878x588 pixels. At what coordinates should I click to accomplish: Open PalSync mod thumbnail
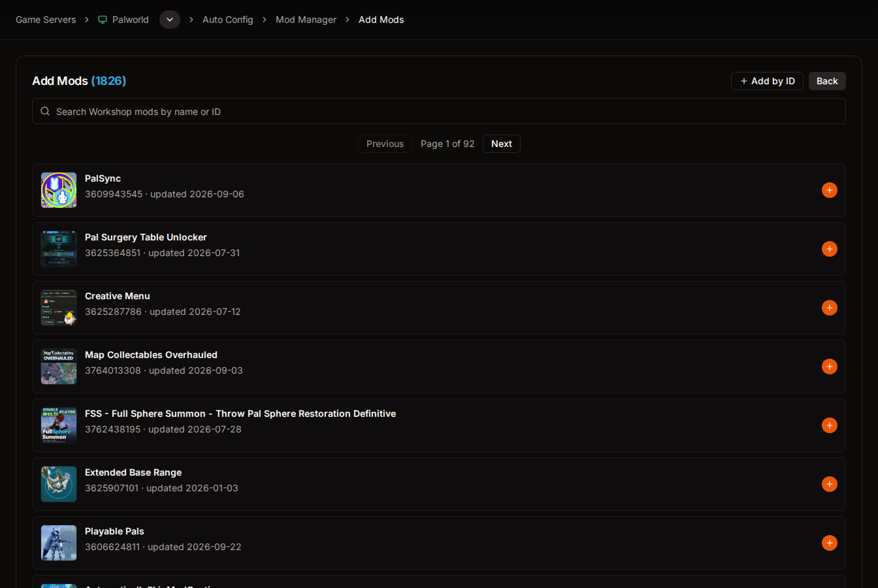59,190
